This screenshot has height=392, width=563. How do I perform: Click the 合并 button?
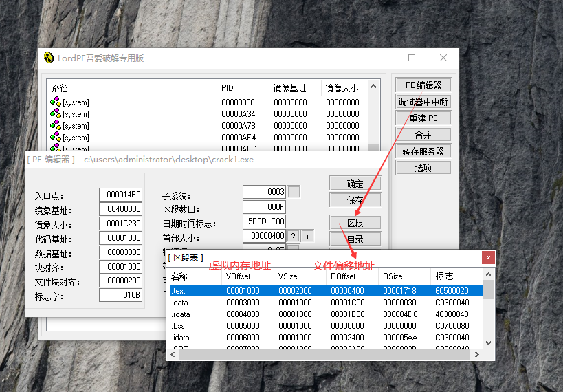click(423, 135)
